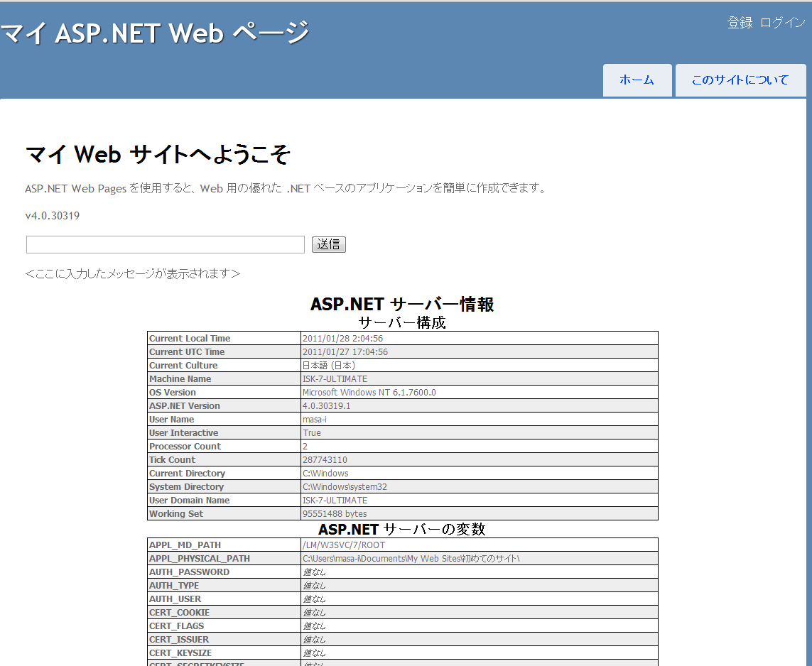Select the value 2011/01/28 2:04:56
Image resolution: width=812 pixels, height=666 pixels.
[x=343, y=339]
